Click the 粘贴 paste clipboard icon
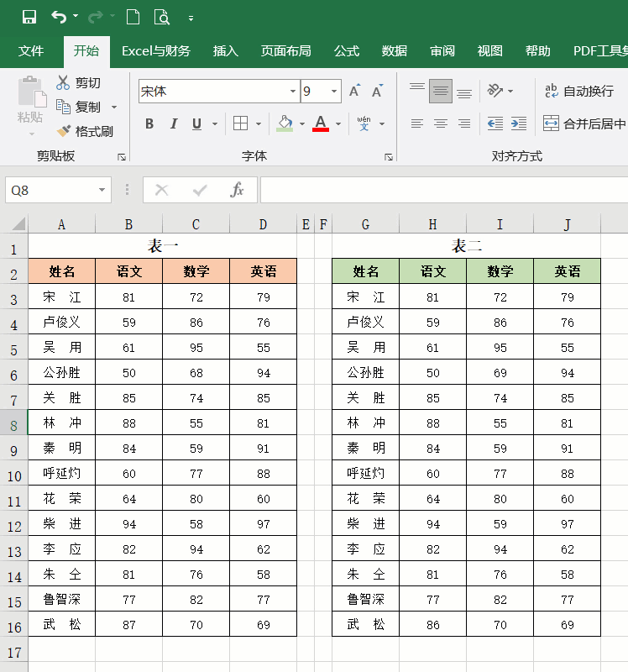 (x=32, y=92)
